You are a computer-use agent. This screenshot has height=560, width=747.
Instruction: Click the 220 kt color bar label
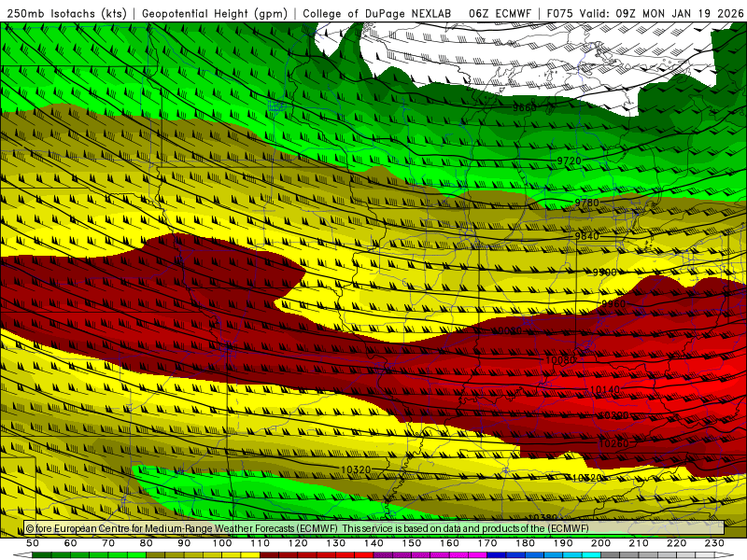click(676, 543)
